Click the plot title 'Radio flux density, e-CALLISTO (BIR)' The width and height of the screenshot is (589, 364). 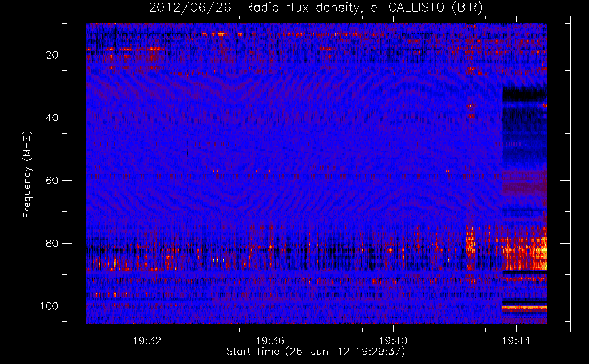coord(363,8)
